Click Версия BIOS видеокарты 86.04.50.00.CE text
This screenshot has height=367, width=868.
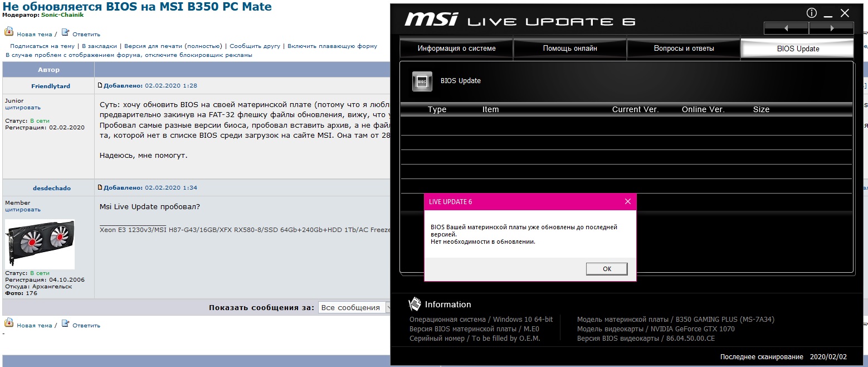646,339
